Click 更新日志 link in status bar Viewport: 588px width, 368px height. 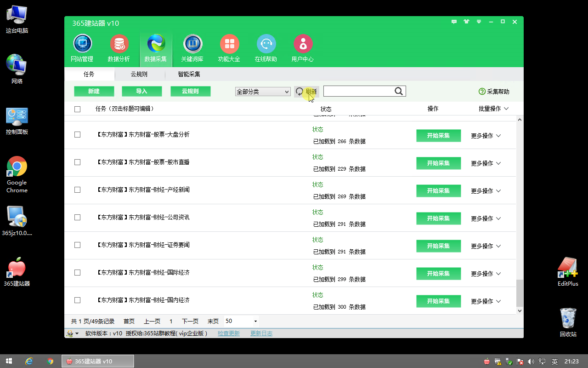[x=261, y=333]
